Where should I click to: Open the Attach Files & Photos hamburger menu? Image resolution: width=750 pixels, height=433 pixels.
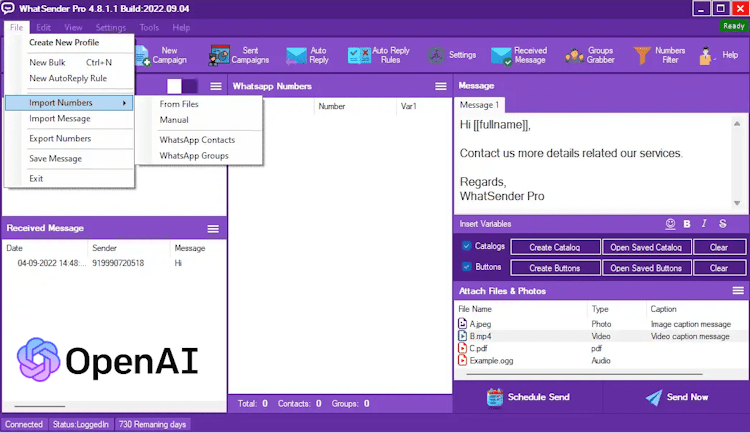[738, 290]
